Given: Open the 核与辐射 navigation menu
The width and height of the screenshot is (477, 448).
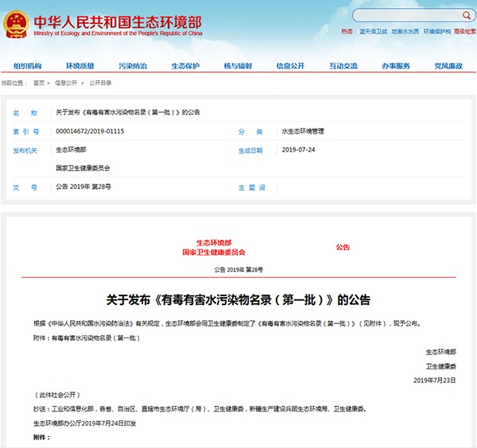Looking at the screenshot, I should click(238, 66).
